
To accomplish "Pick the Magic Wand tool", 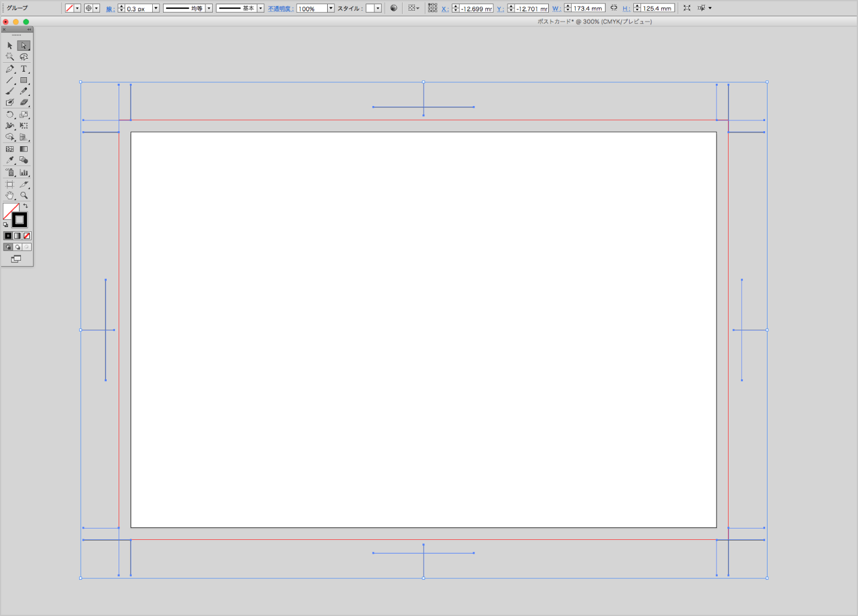I will click(10, 57).
